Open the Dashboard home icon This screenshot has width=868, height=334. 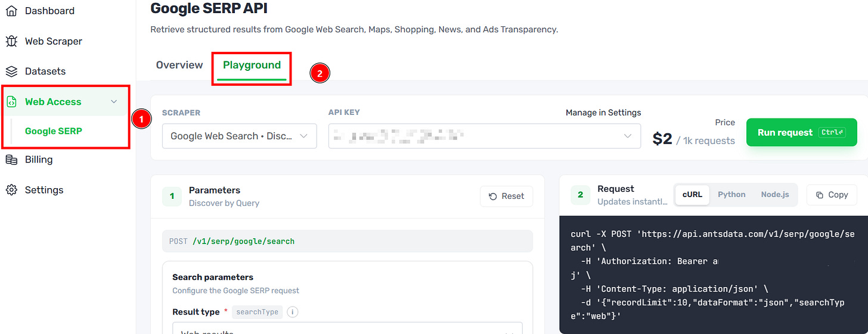(11, 11)
